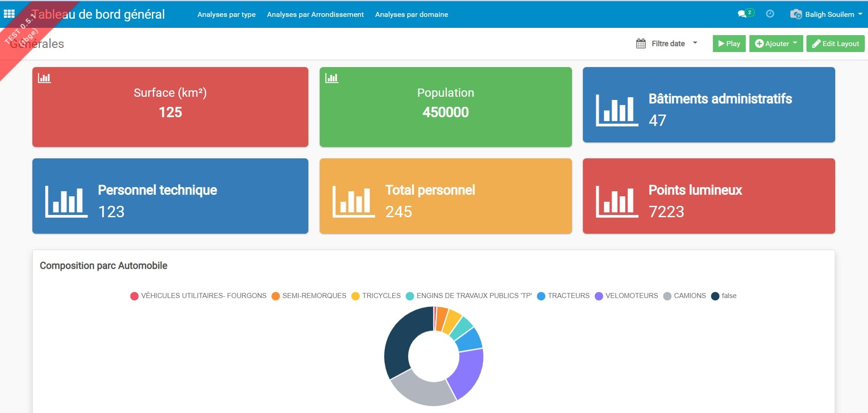
Task: Expand the Filtre date dropdown
Action: tap(695, 43)
